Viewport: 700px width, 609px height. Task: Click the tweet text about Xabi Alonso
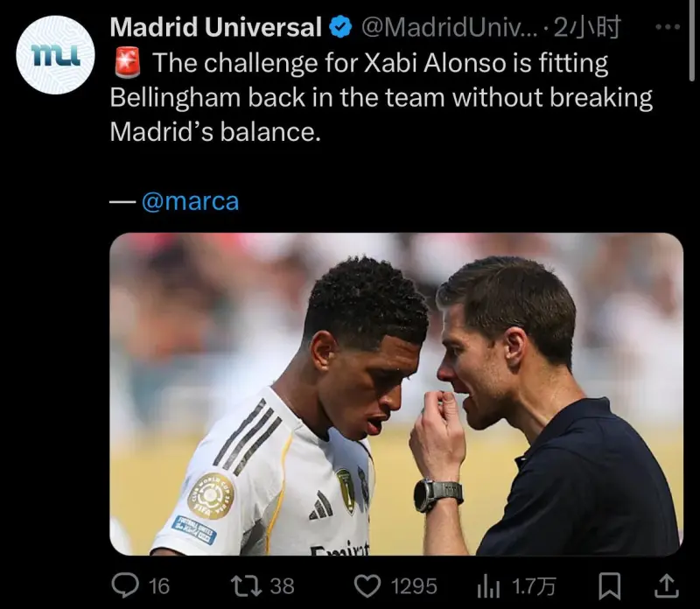point(381,97)
